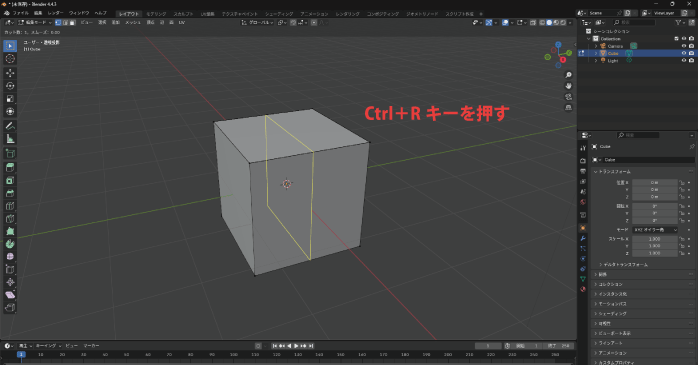Open the レンダー menu

pos(55,13)
